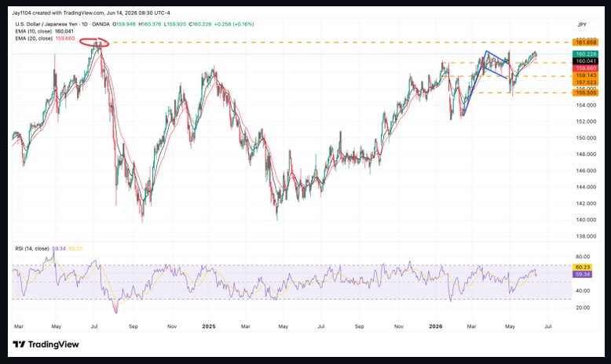This screenshot has width=611, height=364.
Task: Click the 140.000 price axis label
Action: [x=586, y=220]
